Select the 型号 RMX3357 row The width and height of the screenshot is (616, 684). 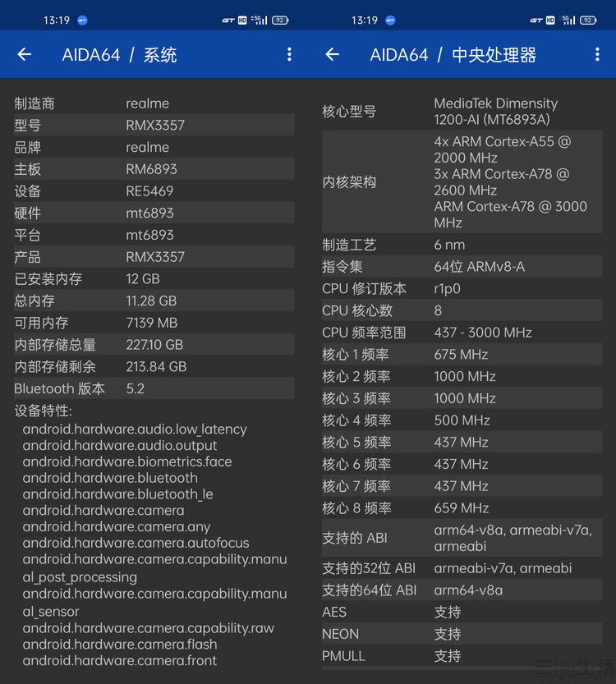tap(154, 125)
